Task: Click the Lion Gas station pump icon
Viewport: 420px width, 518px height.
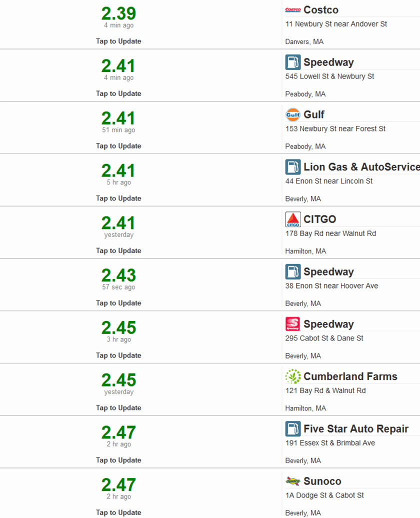Action: (x=292, y=167)
